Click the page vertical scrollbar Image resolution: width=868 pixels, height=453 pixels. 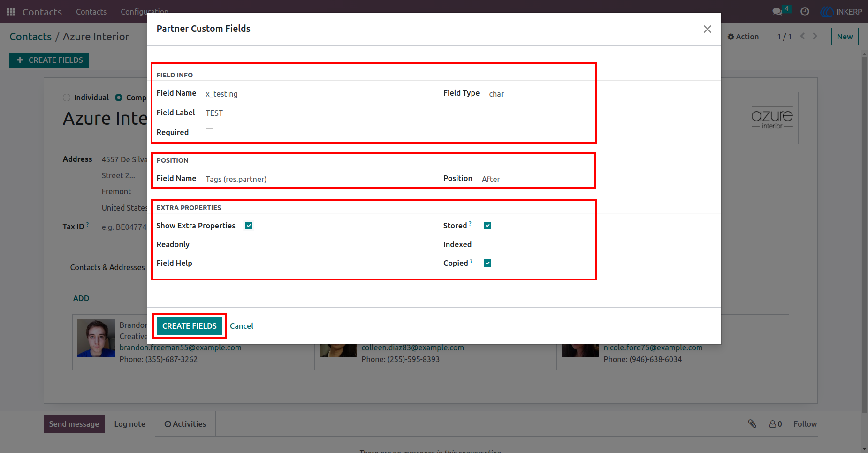865,234
